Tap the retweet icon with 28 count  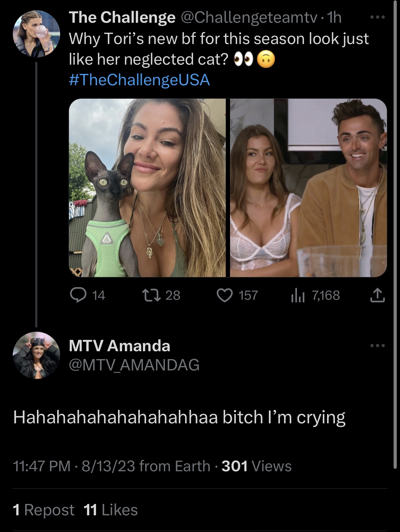(x=150, y=295)
